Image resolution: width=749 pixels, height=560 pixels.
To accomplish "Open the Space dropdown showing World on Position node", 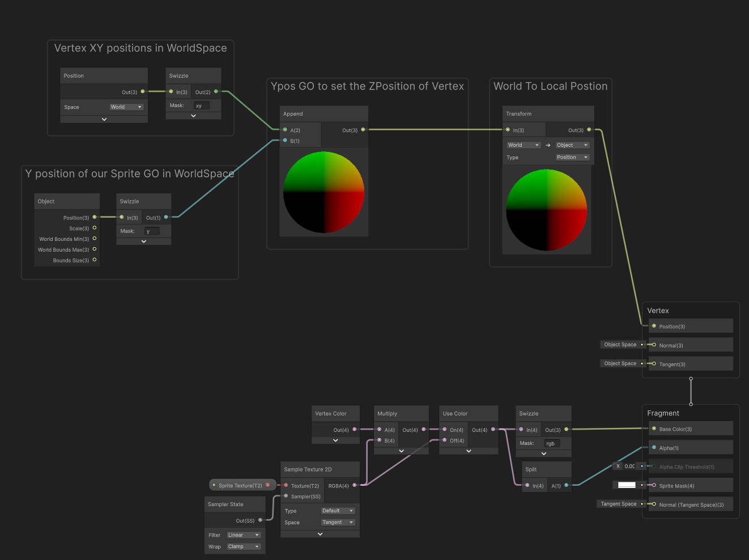I will (126, 107).
